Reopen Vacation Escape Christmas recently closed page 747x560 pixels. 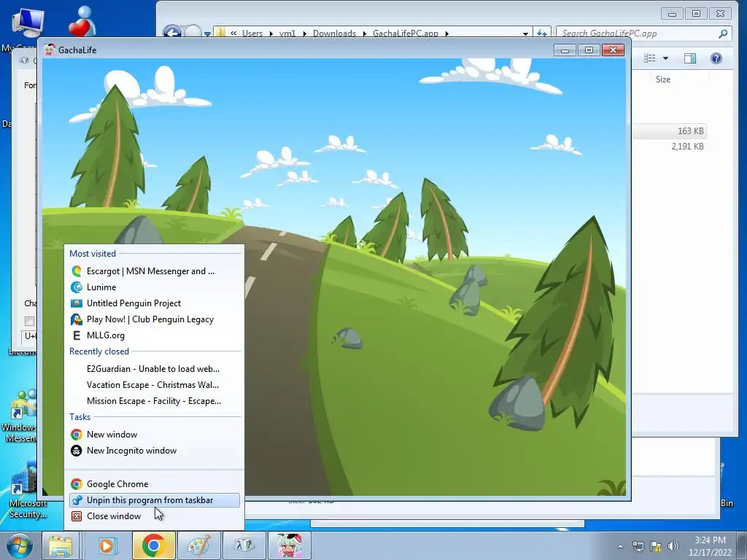[155, 385]
